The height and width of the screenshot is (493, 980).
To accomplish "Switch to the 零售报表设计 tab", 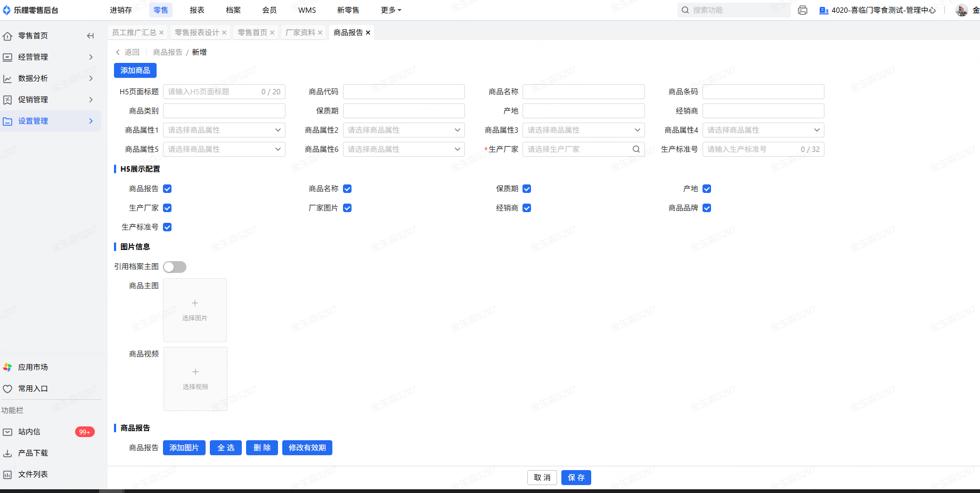I will (x=197, y=33).
